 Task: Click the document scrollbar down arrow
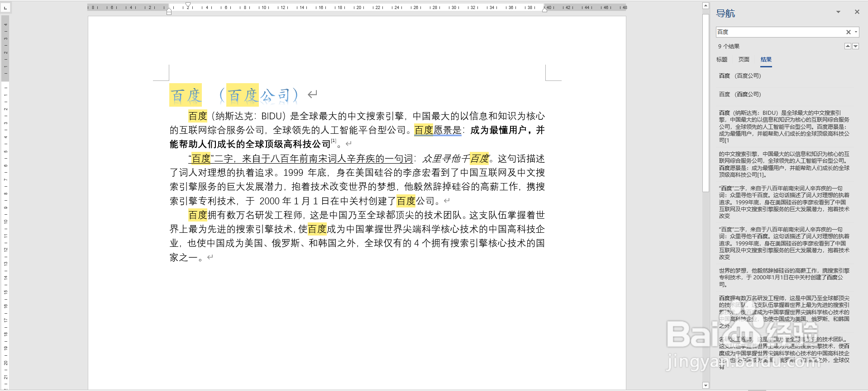[x=706, y=386]
